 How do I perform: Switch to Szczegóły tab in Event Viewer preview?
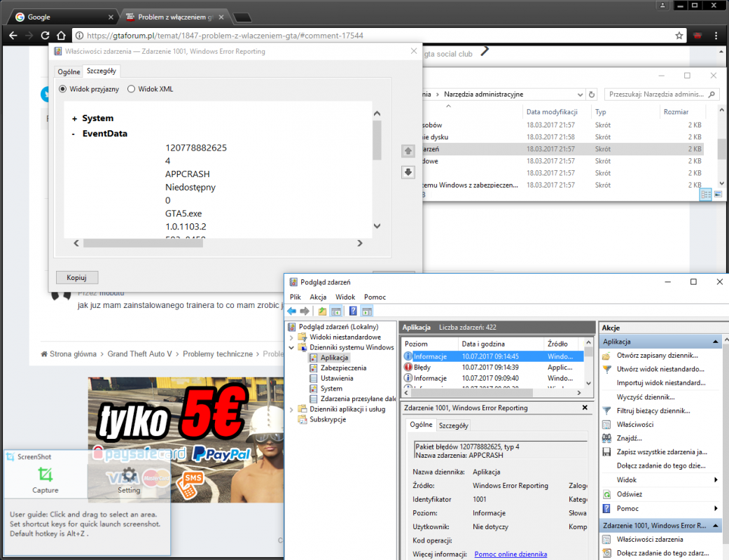coord(453,425)
